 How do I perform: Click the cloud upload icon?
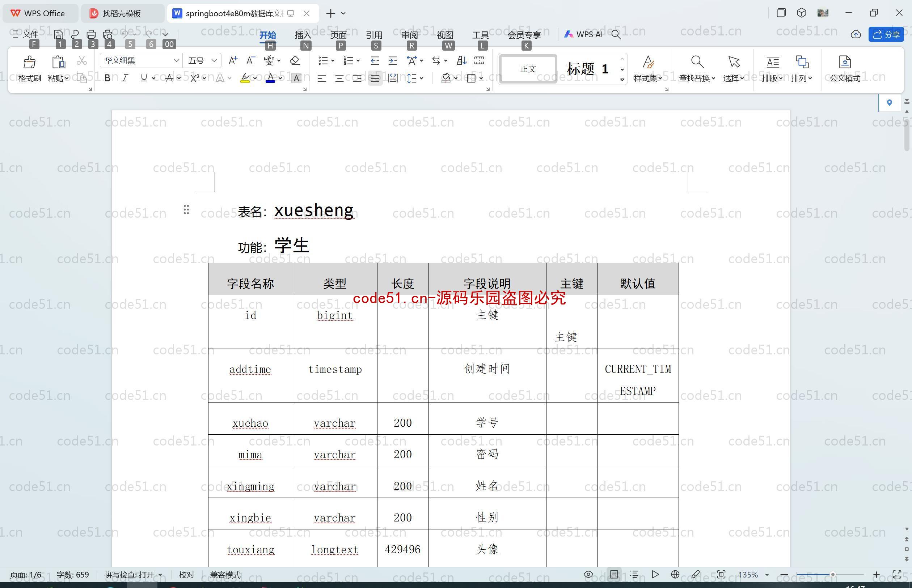856,34
